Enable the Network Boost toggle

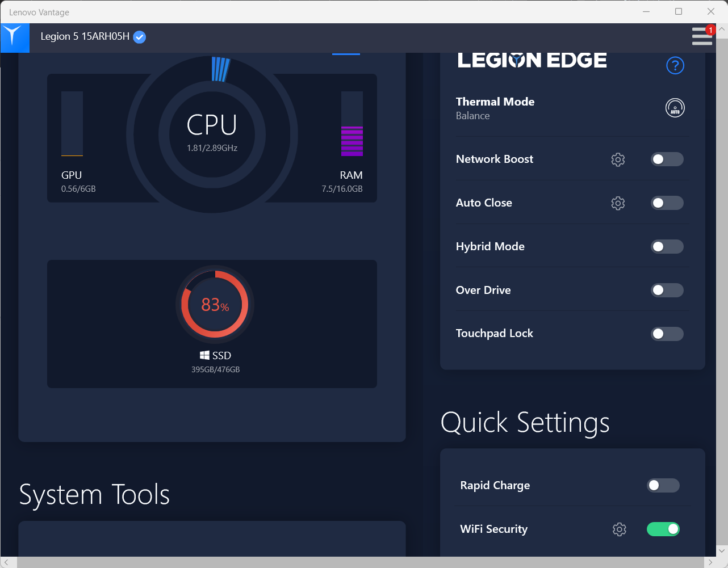(667, 159)
